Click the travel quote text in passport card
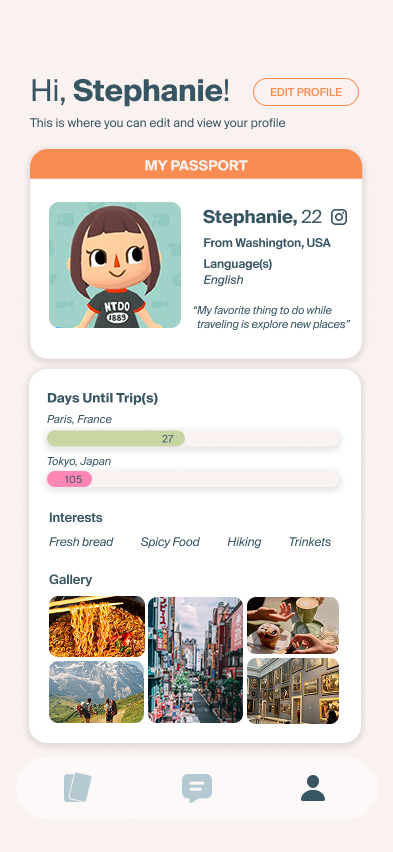The image size is (393, 852). click(272, 317)
